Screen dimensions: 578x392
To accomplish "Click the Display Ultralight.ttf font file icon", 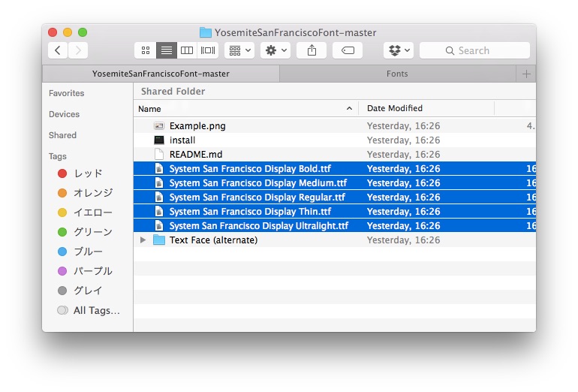I will [x=159, y=226].
